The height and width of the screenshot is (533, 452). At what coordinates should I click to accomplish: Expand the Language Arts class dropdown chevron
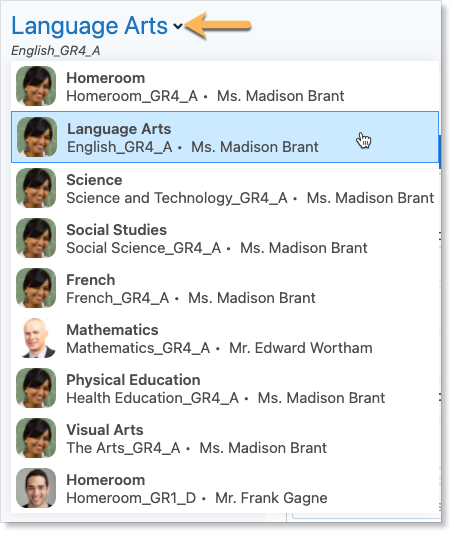pyautogui.click(x=178, y=26)
